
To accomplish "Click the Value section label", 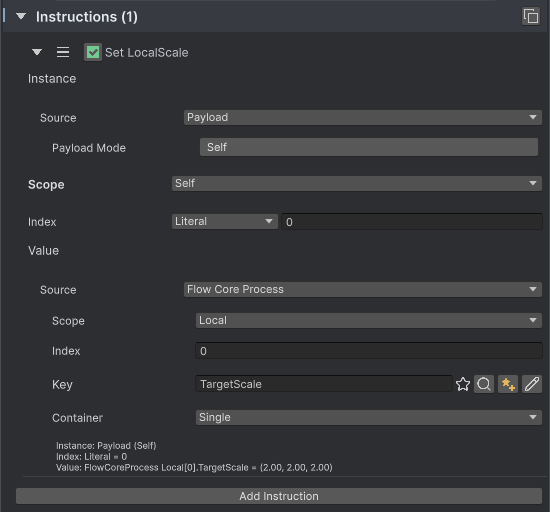I will (43, 251).
